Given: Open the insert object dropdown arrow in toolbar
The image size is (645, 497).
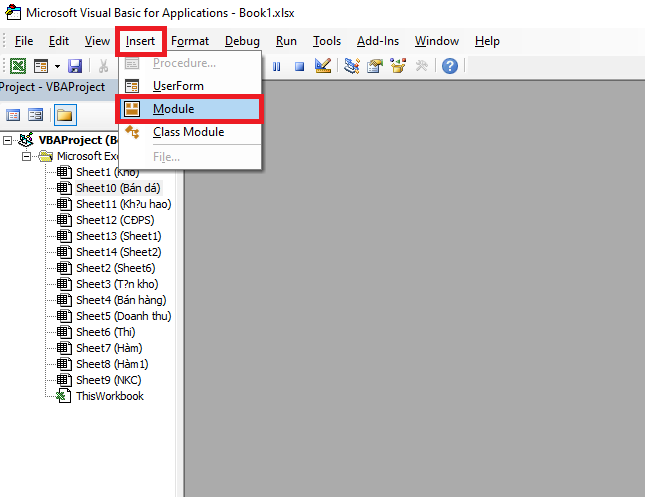Looking at the screenshot, I should (x=57, y=66).
